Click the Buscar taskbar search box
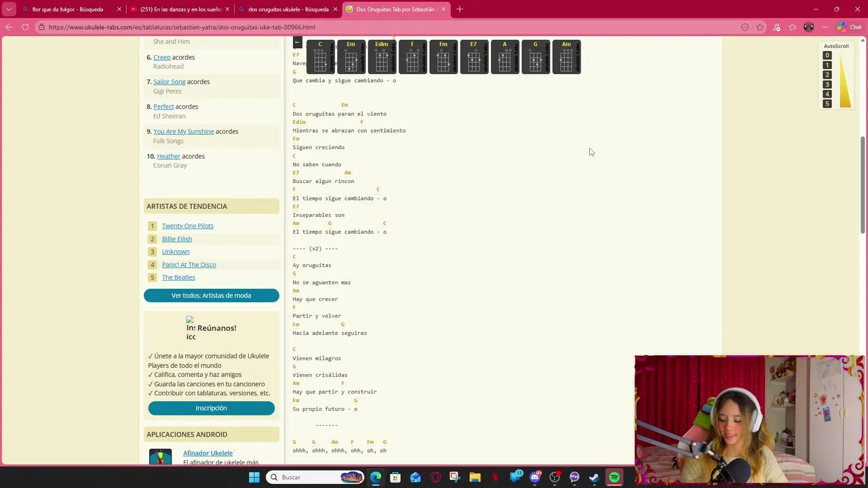The width and height of the screenshot is (868, 488). [315, 477]
